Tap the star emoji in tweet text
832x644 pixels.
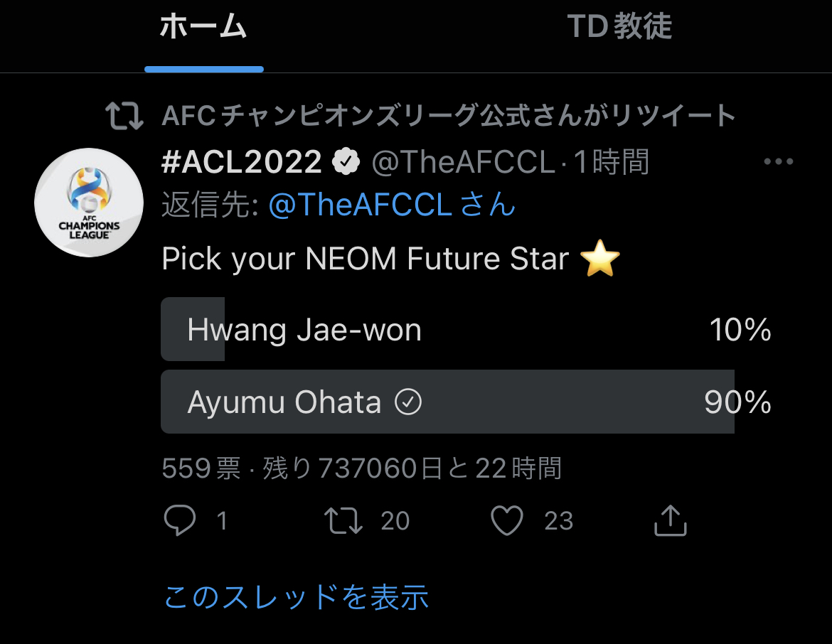(x=600, y=259)
